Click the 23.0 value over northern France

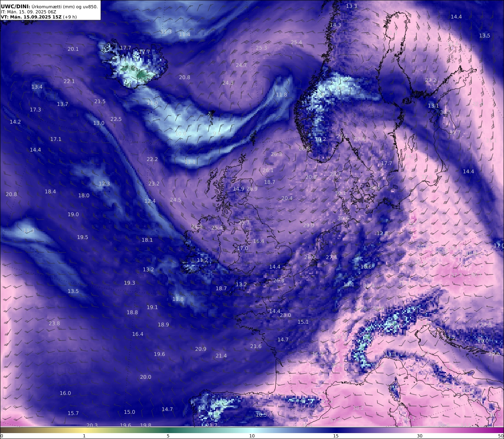[285, 315]
